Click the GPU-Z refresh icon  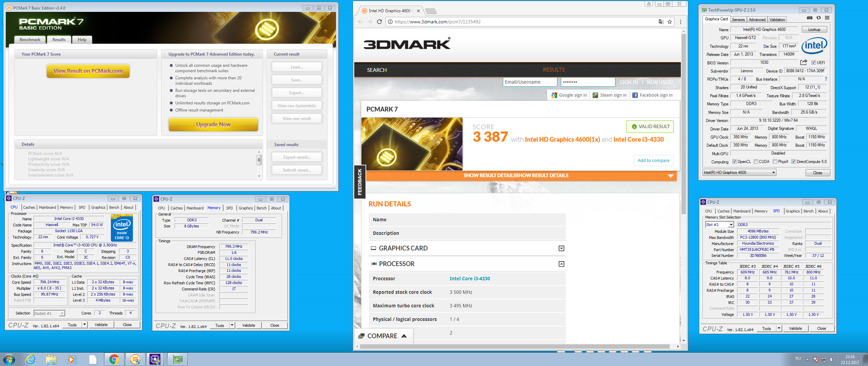point(818,18)
